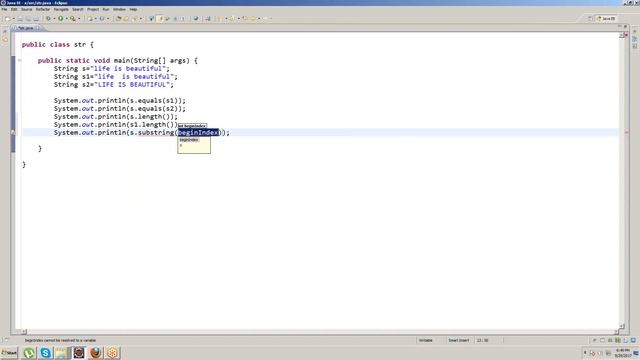Screen dimensions: 640x360
Task: Maximize the editor area
Action: (625, 27)
